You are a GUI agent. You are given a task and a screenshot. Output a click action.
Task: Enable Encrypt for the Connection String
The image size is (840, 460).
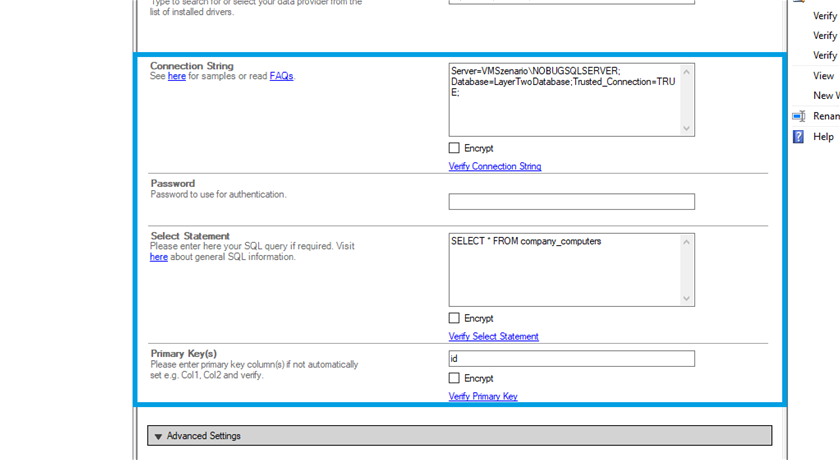[454, 148]
